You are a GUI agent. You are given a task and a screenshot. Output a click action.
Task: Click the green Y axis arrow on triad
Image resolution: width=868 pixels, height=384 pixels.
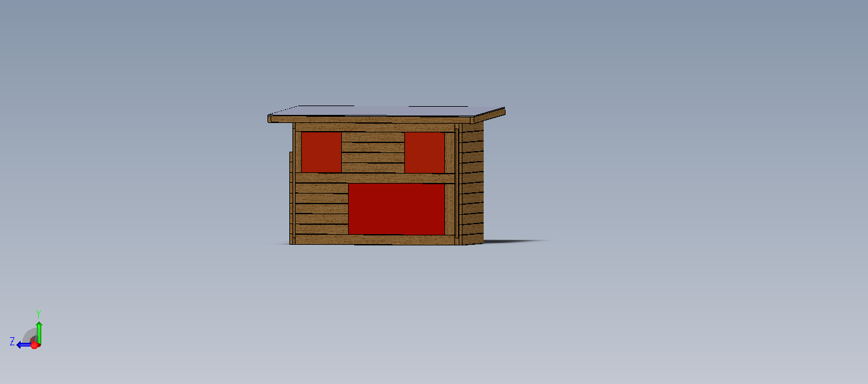coord(39,330)
